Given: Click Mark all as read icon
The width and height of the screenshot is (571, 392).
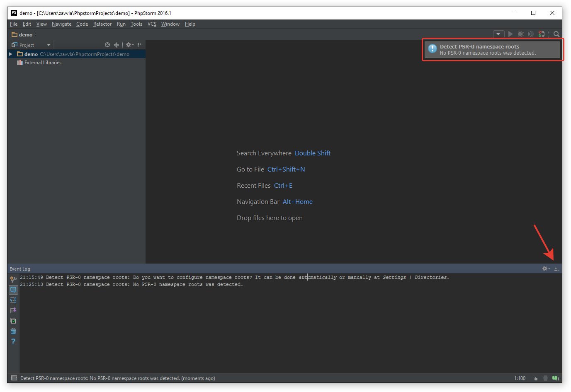Looking at the screenshot, I should point(13,321).
